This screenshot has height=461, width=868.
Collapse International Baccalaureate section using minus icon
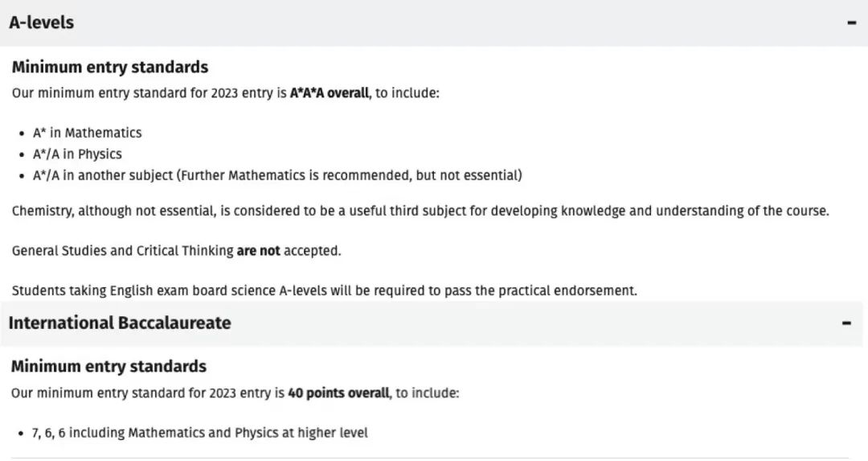846,323
